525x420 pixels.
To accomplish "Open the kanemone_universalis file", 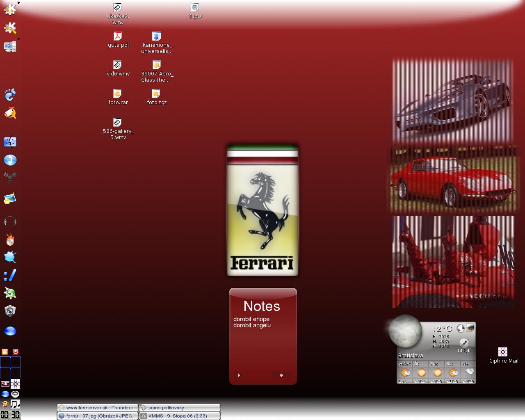I will (157, 43).
